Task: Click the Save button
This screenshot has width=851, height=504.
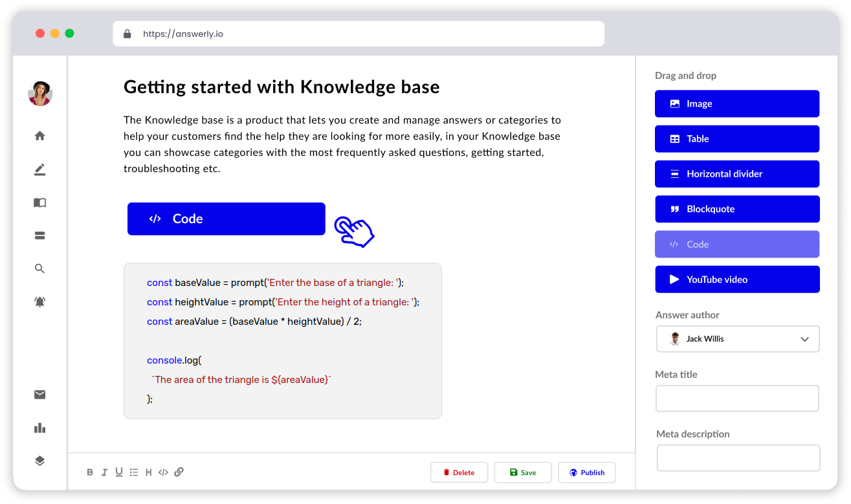Action: click(523, 472)
